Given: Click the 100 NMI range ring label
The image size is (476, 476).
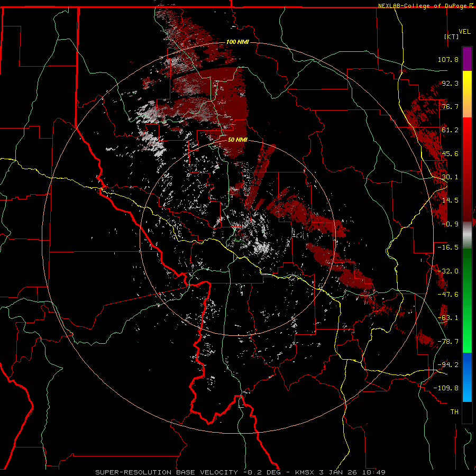Looking at the screenshot, I should [237, 42].
